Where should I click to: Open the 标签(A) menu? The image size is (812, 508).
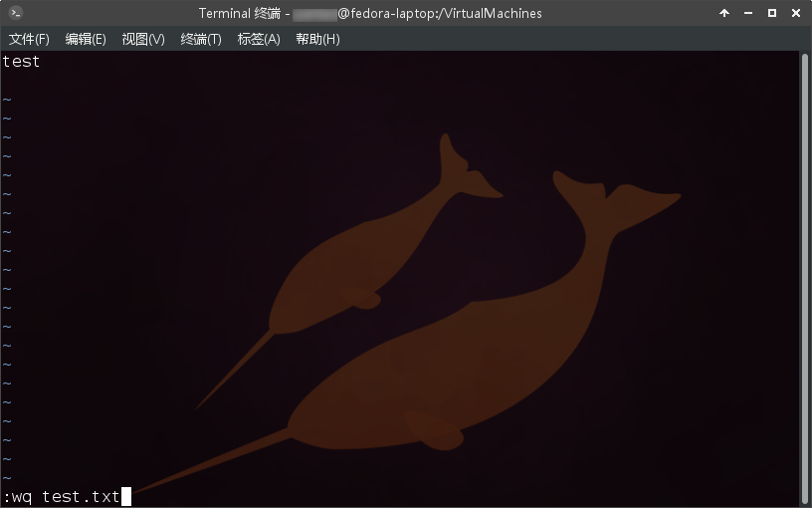tap(259, 39)
